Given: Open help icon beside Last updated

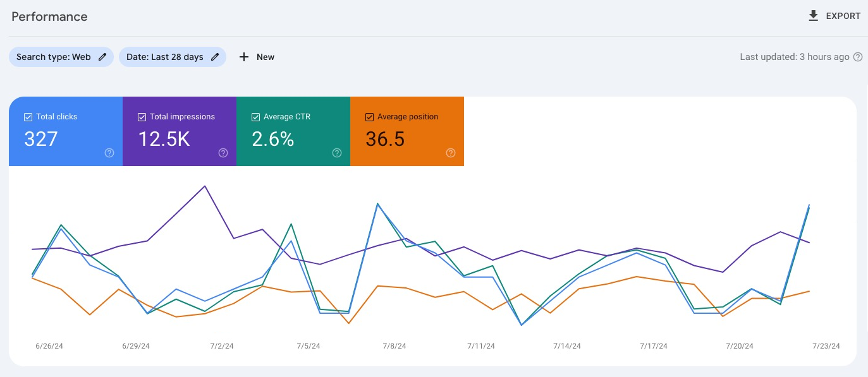Looking at the screenshot, I should point(858,57).
